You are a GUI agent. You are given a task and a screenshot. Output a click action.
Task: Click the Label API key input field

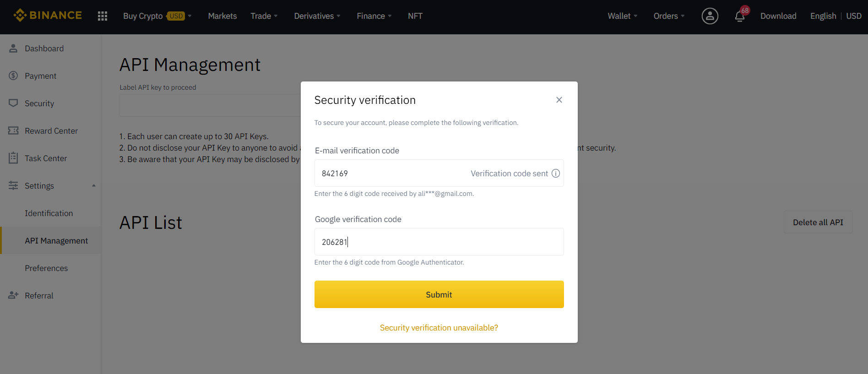pos(210,106)
